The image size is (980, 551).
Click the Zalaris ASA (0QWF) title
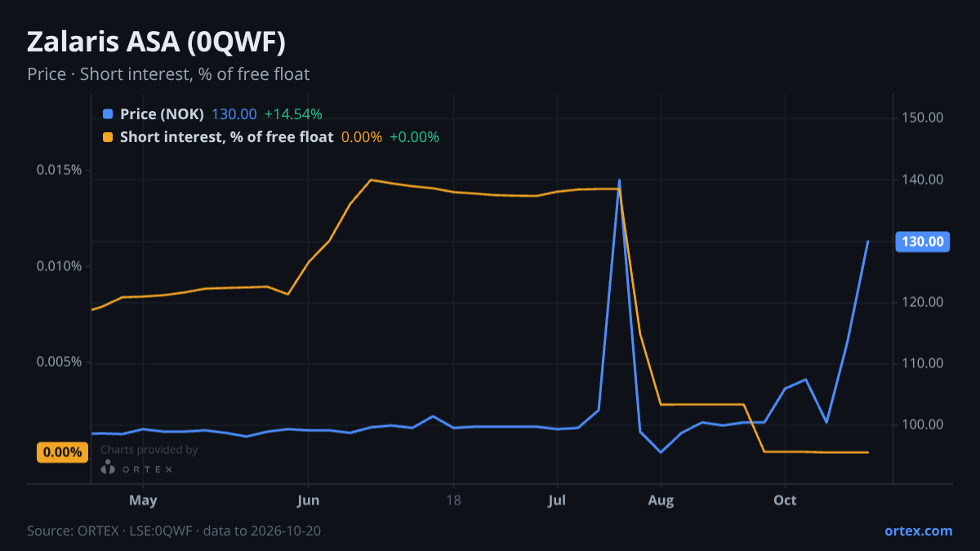tap(156, 42)
